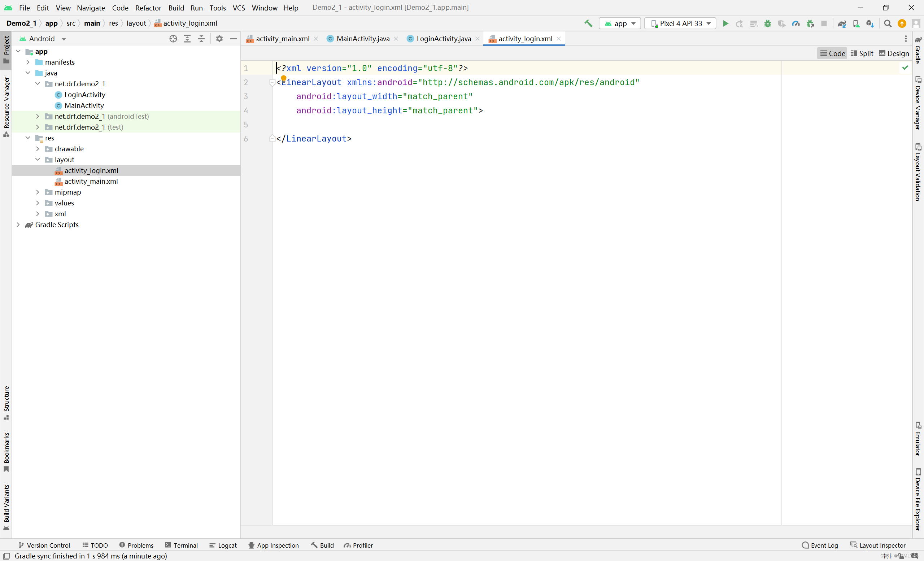Image resolution: width=924 pixels, height=561 pixels.
Task: Expand the Gradle Scripts tree node
Action: (18, 225)
